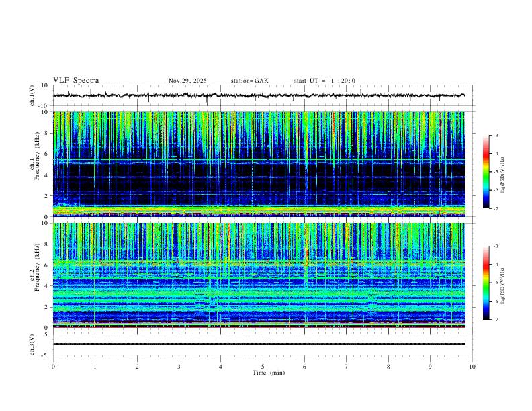The image size is (532, 411).
Task: Click the "ch.3(V)" axis label
Action: 32,345
